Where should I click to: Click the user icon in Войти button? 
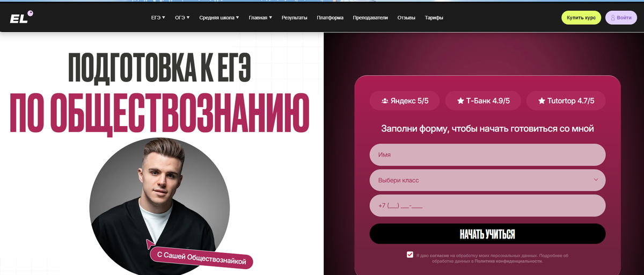[x=612, y=18]
